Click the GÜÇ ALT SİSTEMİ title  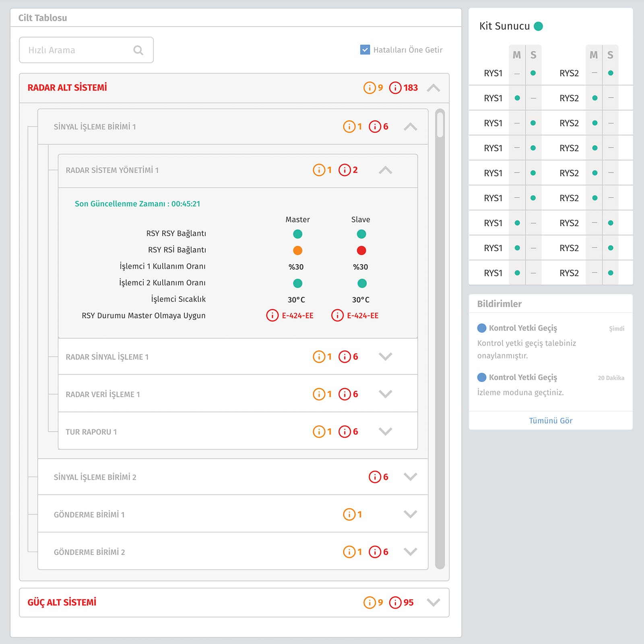coord(62,602)
